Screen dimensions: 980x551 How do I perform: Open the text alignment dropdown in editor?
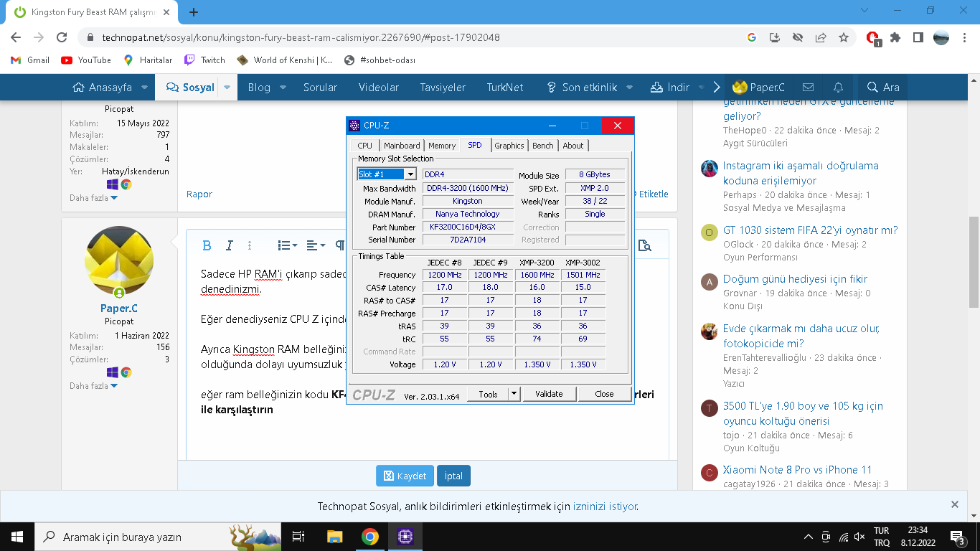(316, 245)
